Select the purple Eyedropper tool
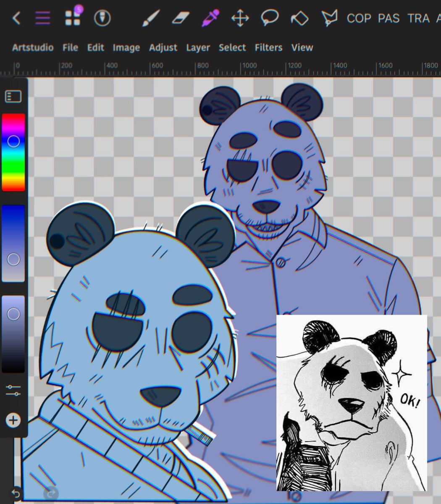 pos(210,18)
